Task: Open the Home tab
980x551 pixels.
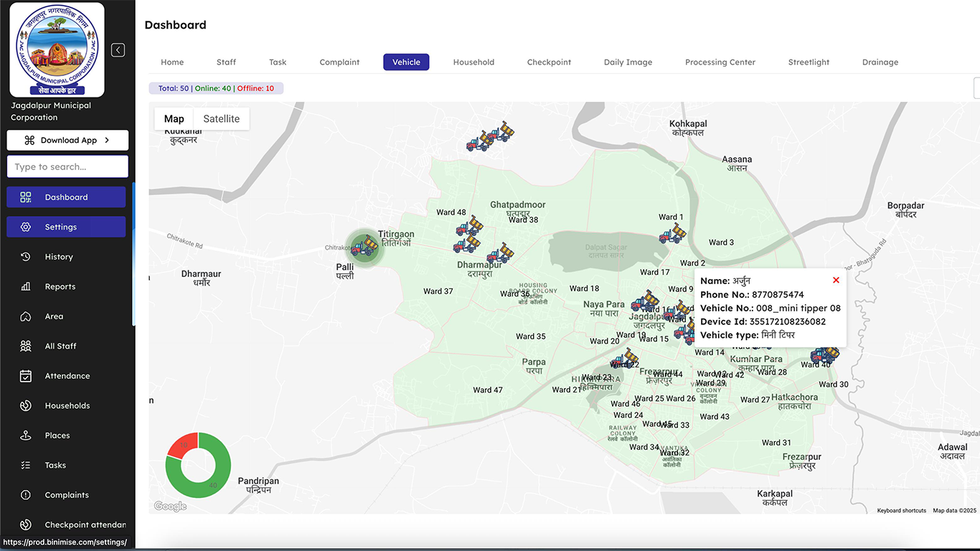Action: pos(172,62)
